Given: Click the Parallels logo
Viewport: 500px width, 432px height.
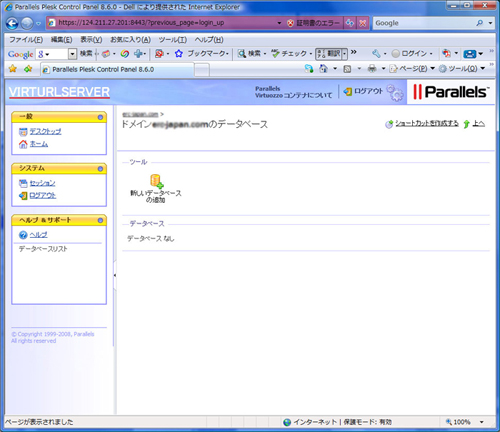Looking at the screenshot, I should 451,92.
